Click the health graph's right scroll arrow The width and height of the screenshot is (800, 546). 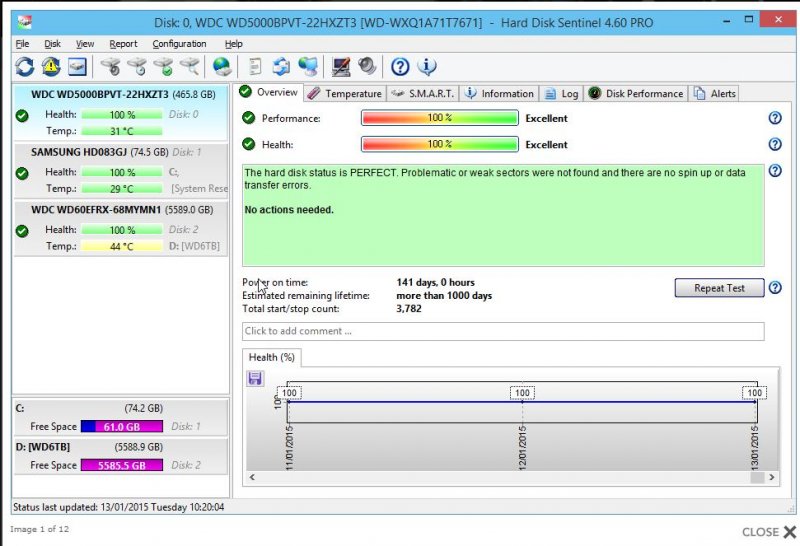tap(771, 478)
